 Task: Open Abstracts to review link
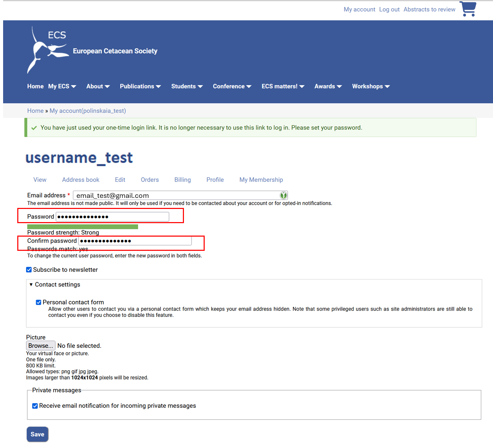click(429, 10)
